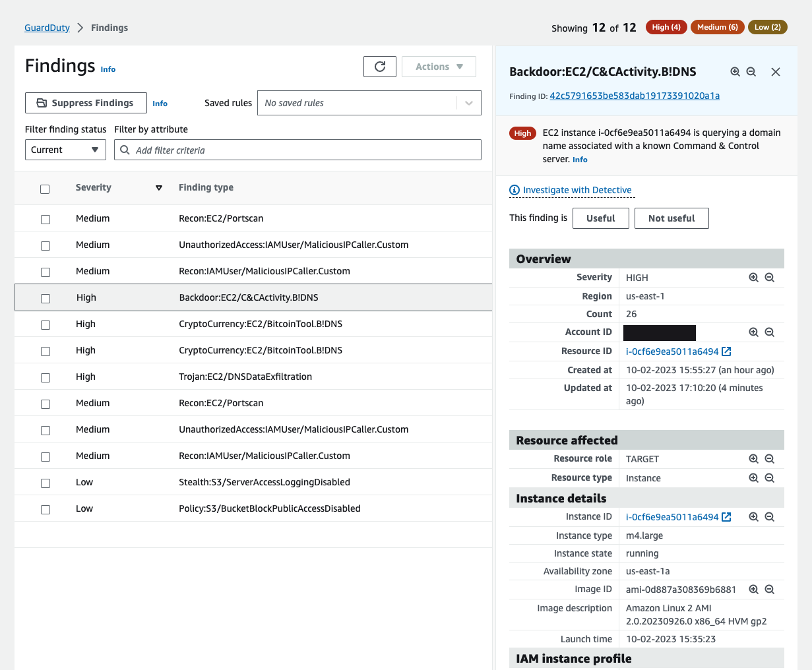Click Info link beside Suppress Findings

160,104
